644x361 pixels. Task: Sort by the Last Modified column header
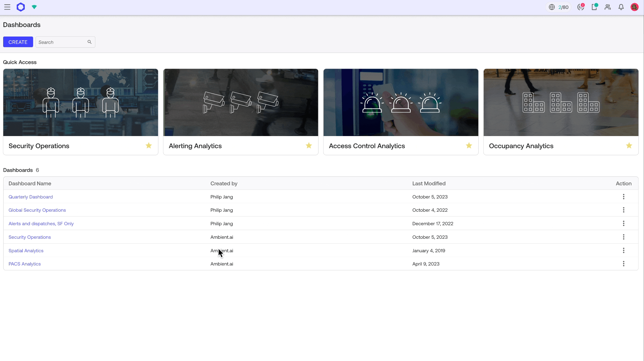[429, 183]
